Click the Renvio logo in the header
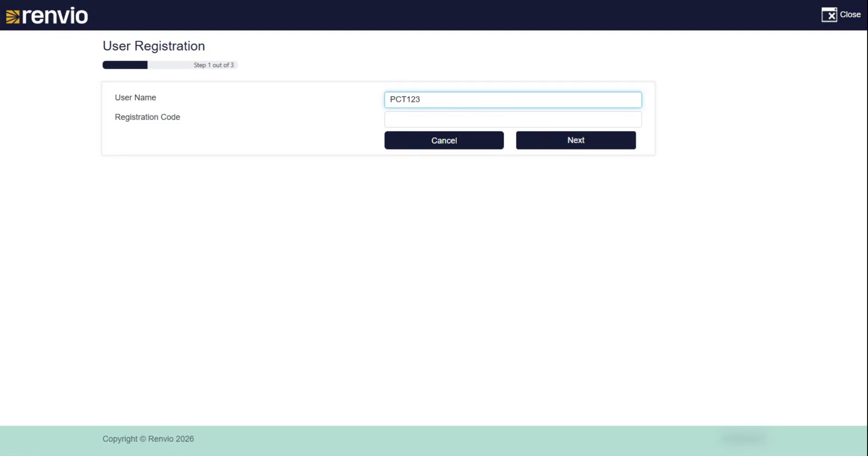 point(47,16)
